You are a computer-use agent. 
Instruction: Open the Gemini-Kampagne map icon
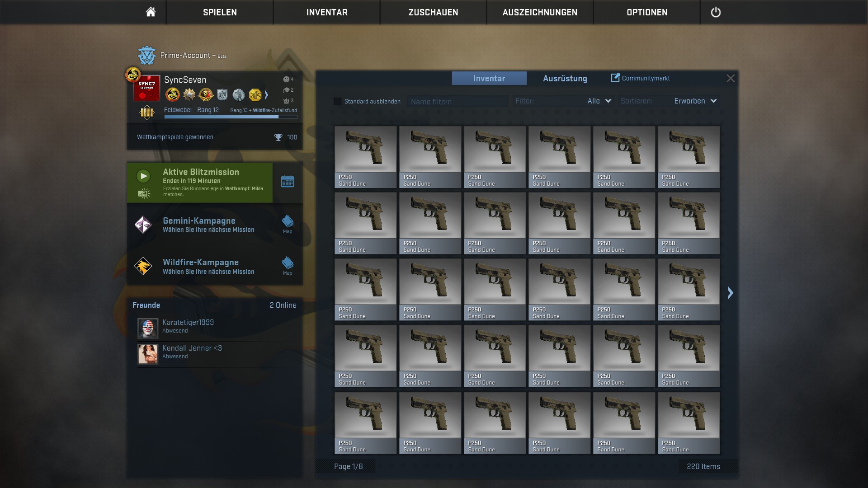point(288,224)
